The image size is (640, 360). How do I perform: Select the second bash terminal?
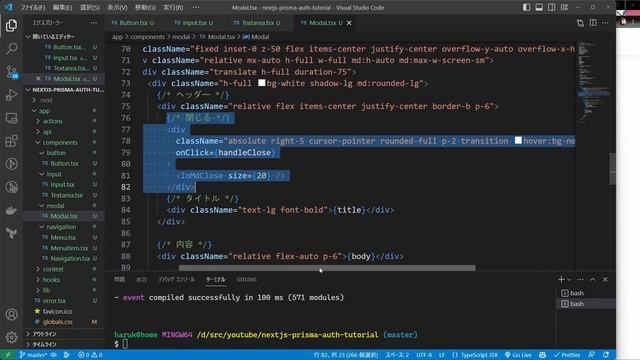[586, 304]
